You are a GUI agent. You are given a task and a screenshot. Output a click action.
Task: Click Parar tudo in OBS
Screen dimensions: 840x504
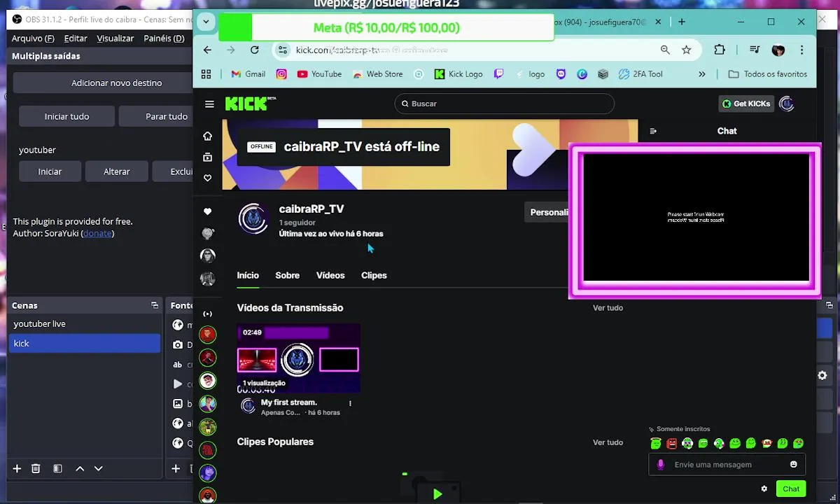point(157,116)
